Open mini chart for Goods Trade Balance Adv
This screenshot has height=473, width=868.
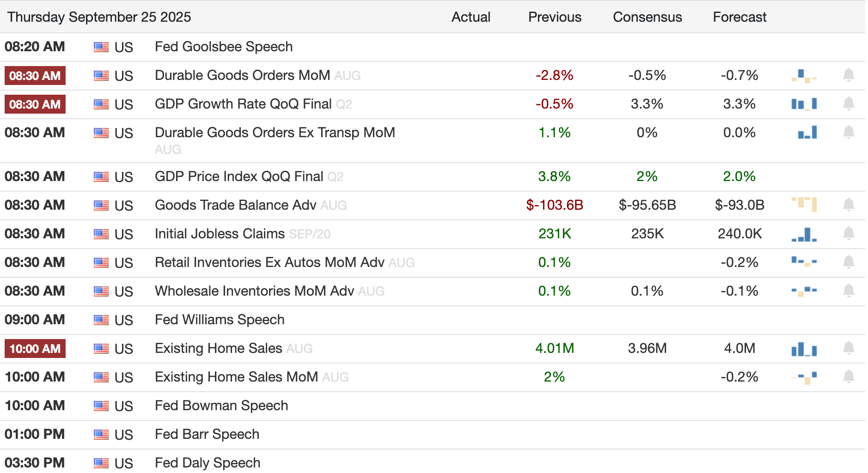[804, 204]
